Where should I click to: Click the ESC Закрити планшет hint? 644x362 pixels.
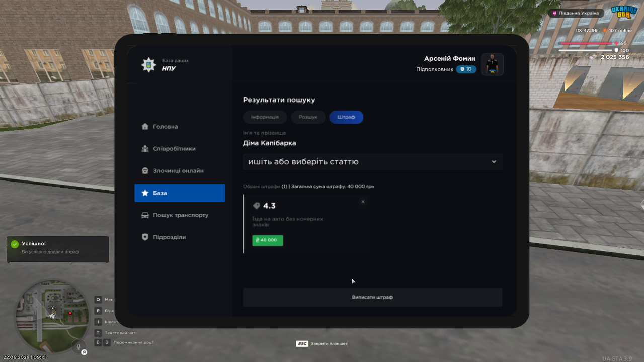pyautogui.click(x=322, y=344)
